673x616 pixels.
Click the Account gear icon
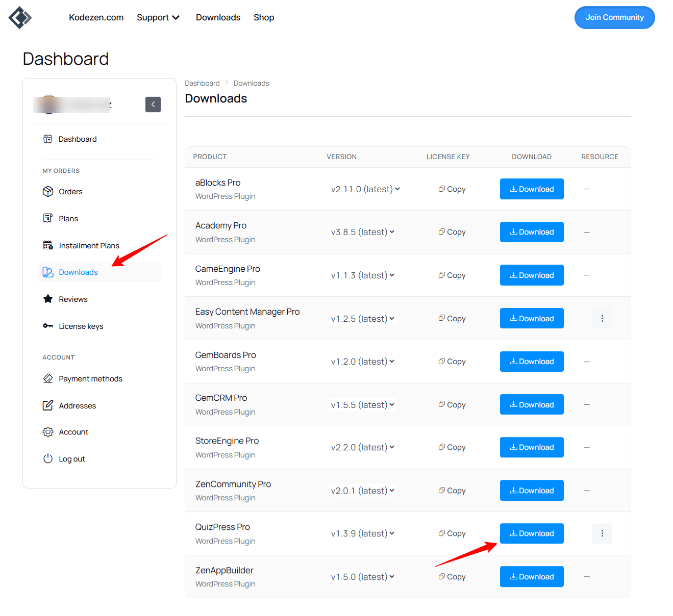pos(48,432)
